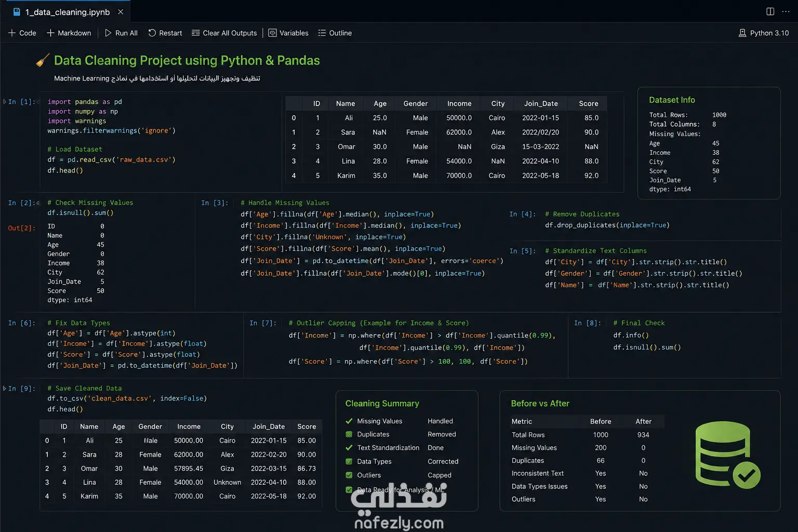The width and height of the screenshot is (798, 532).
Task: Click the pd.read_csv('raw_data.csv') code line
Action: pos(111,159)
